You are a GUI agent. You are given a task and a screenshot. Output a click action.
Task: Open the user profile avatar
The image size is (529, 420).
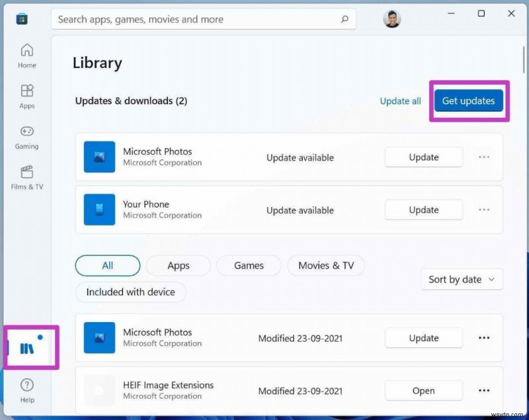pos(392,19)
